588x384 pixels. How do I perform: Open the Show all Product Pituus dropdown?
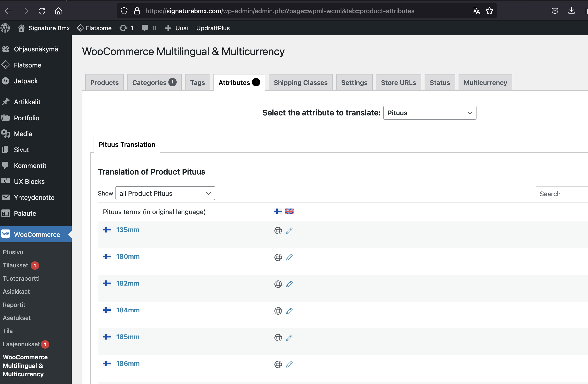coord(165,193)
